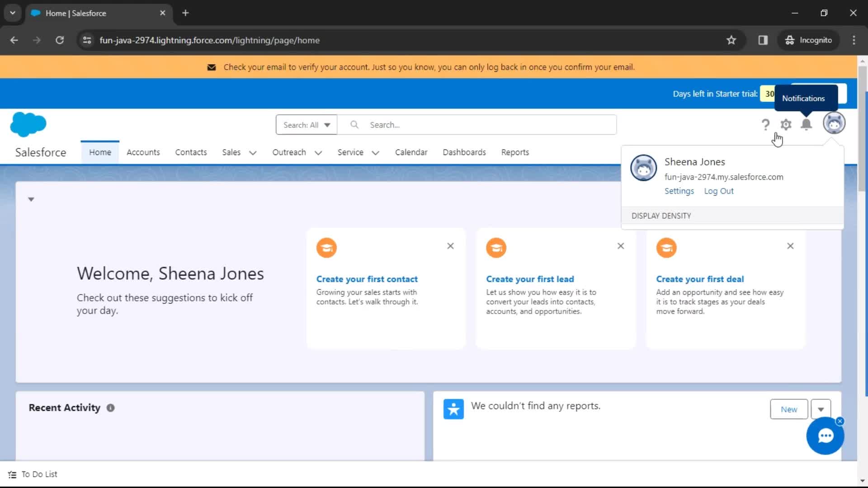Image resolution: width=868 pixels, height=488 pixels.
Task: Reload the page
Action: [x=60, y=40]
